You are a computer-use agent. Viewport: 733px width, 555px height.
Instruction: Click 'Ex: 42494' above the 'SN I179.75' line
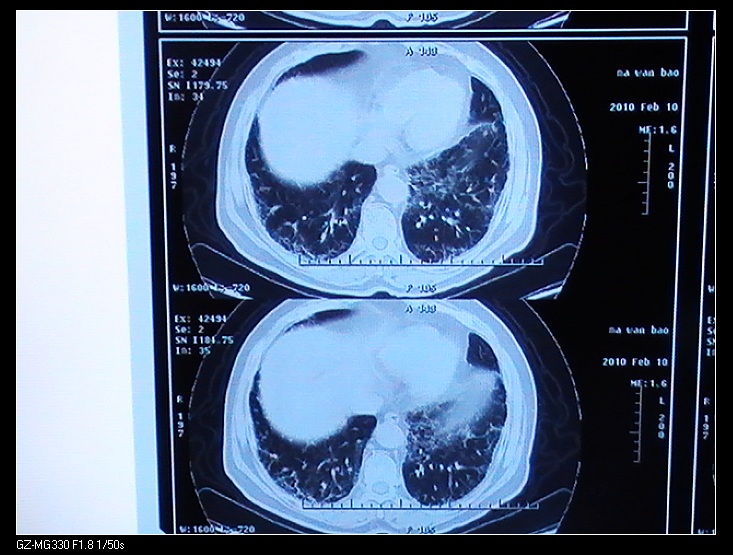point(194,63)
